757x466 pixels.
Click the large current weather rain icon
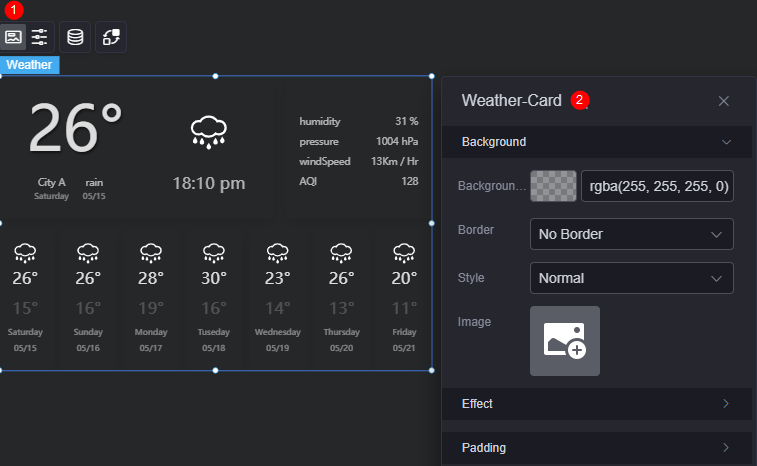pyautogui.click(x=209, y=131)
